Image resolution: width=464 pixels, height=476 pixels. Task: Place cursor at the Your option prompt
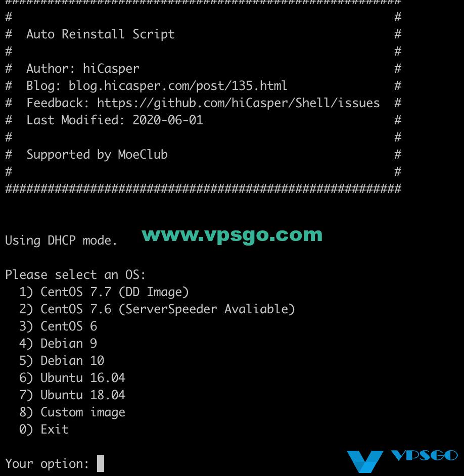coord(100,463)
